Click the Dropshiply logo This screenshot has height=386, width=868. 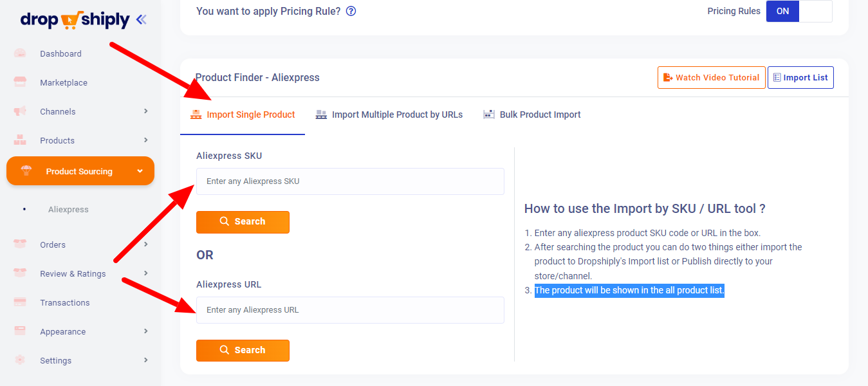coord(75,20)
